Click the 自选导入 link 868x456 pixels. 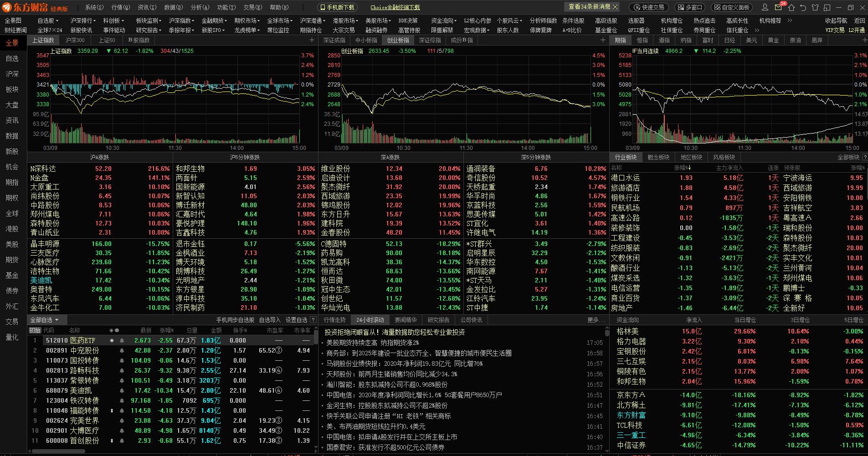270,320
